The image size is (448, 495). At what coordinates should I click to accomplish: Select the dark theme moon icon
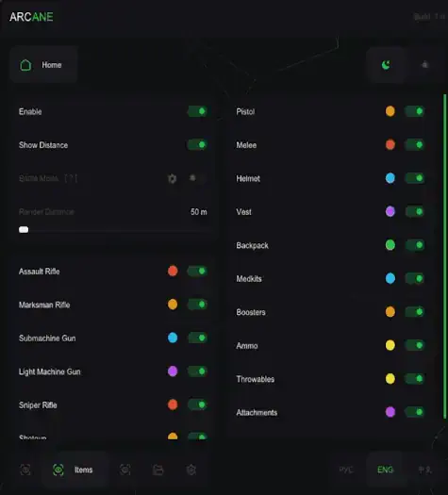(x=386, y=65)
